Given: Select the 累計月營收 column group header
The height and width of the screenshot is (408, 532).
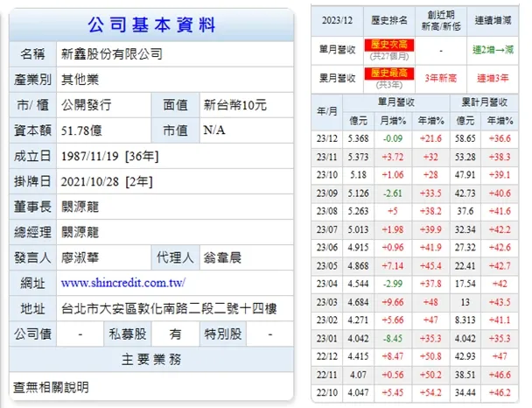Looking at the screenshot, I should [x=484, y=102].
